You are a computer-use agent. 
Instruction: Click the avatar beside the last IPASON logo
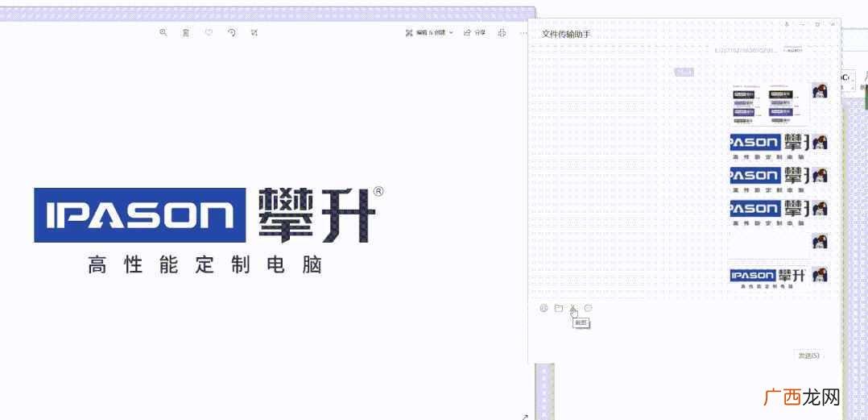tap(820, 274)
